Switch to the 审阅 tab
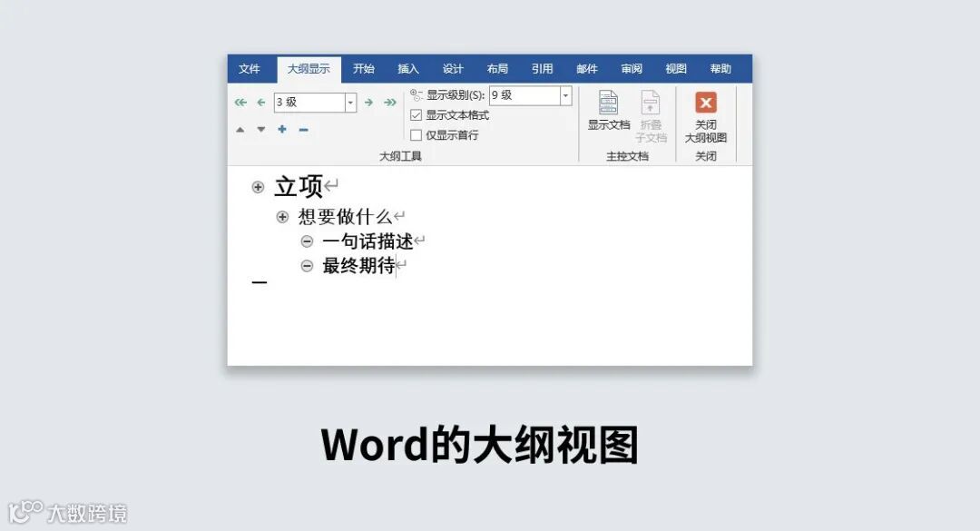The width and height of the screenshot is (980, 531). click(x=632, y=69)
